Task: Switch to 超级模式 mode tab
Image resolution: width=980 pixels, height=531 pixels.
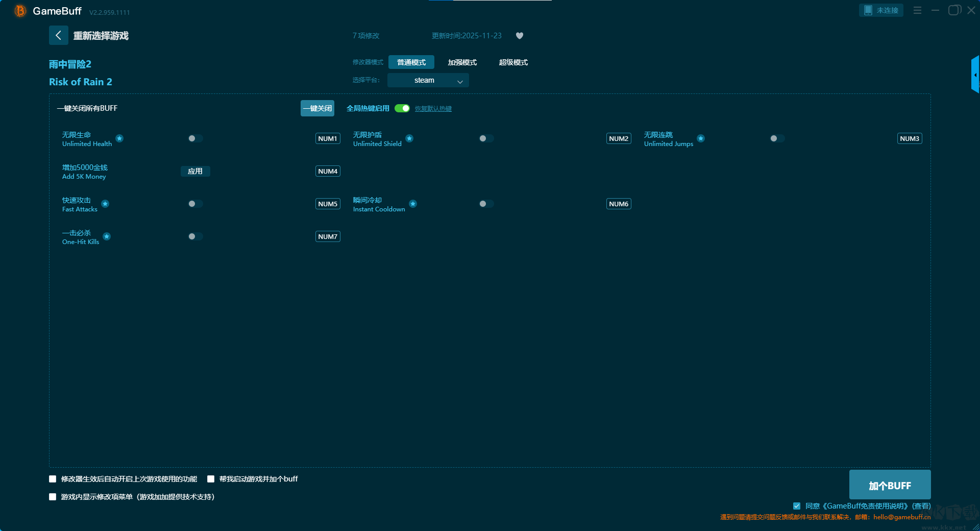Action: tap(513, 62)
